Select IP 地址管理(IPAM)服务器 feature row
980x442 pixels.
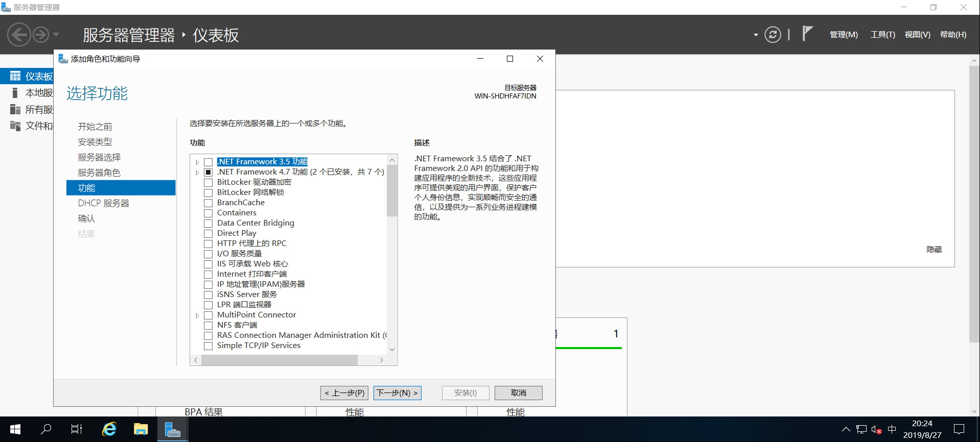[261, 284]
